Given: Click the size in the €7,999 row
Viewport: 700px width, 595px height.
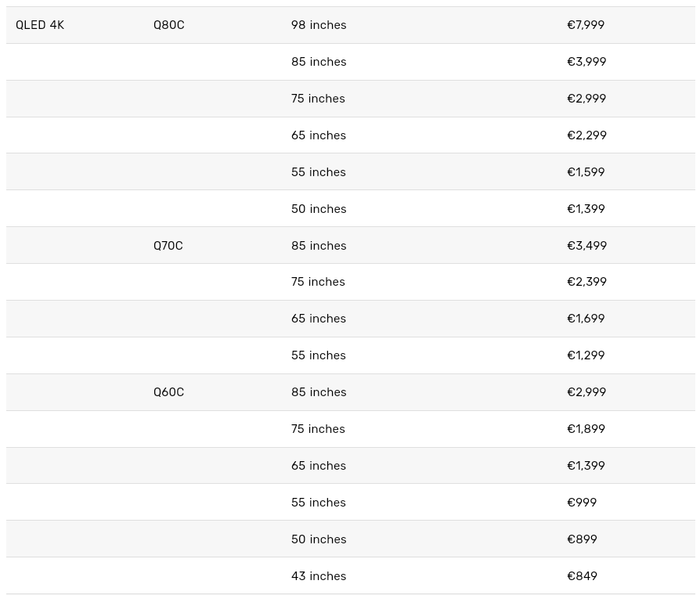Looking at the screenshot, I should [x=319, y=25].
